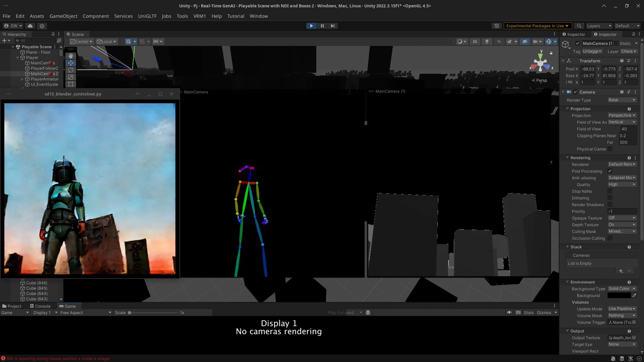Select the Rotate tool in Scene toolbar
The image size is (644, 362).
pyautogui.click(x=71, y=70)
